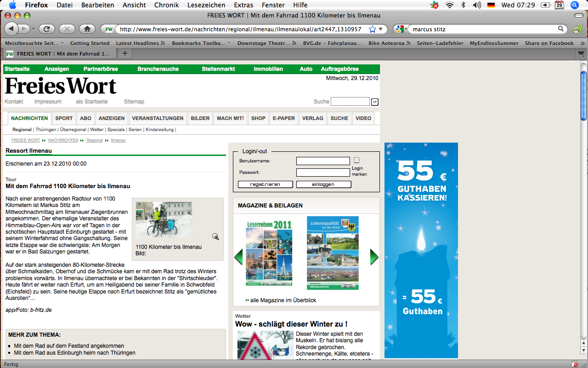Open the Chronik menu
Viewport: 588px width, 368px height.
tap(167, 5)
